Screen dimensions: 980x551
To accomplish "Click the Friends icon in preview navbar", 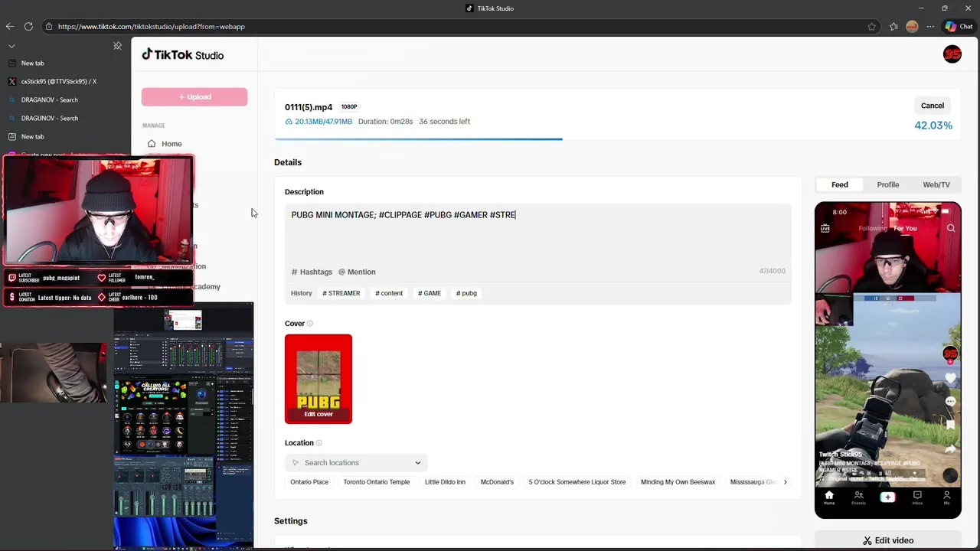I will [x=858, y=497].
